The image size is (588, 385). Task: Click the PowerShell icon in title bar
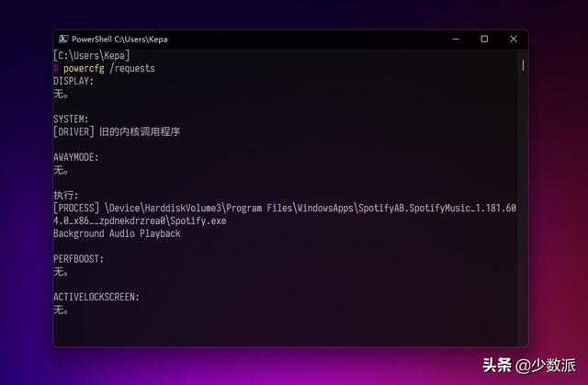point(63,39)
